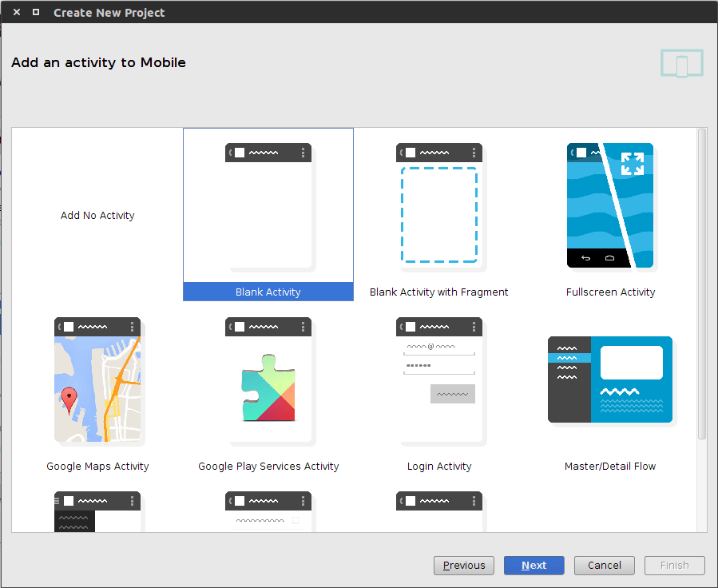
Task: Click the vertical scrollbar of the template list
Action: 702,284
